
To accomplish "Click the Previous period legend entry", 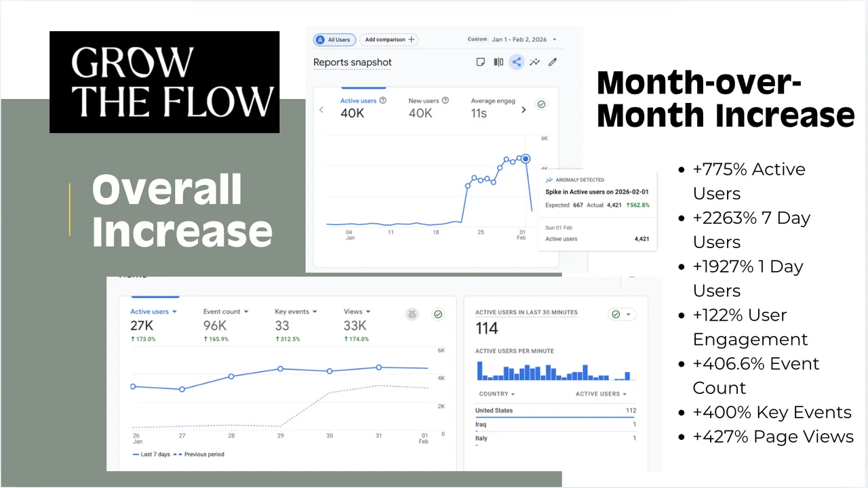I will pos(199,454).
